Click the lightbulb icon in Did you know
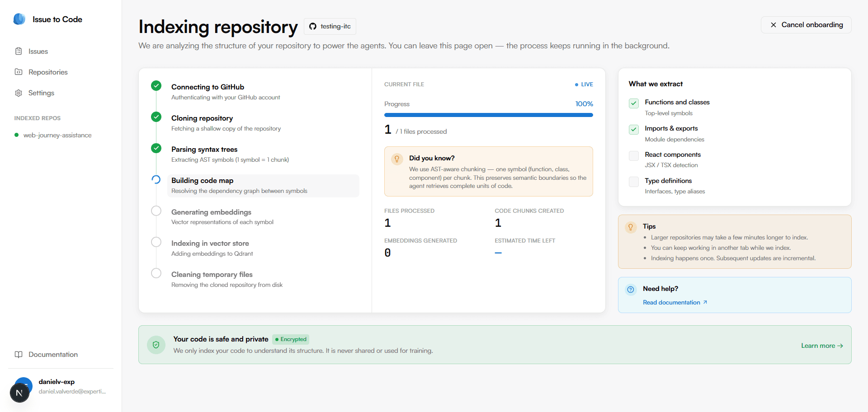 pos(397,159)
